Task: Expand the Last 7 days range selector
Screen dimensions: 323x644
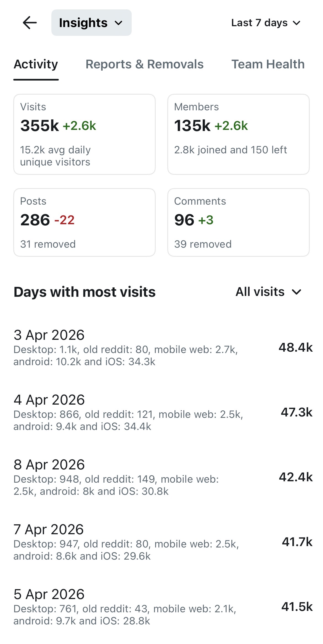Action: click(x=265, y=23)
